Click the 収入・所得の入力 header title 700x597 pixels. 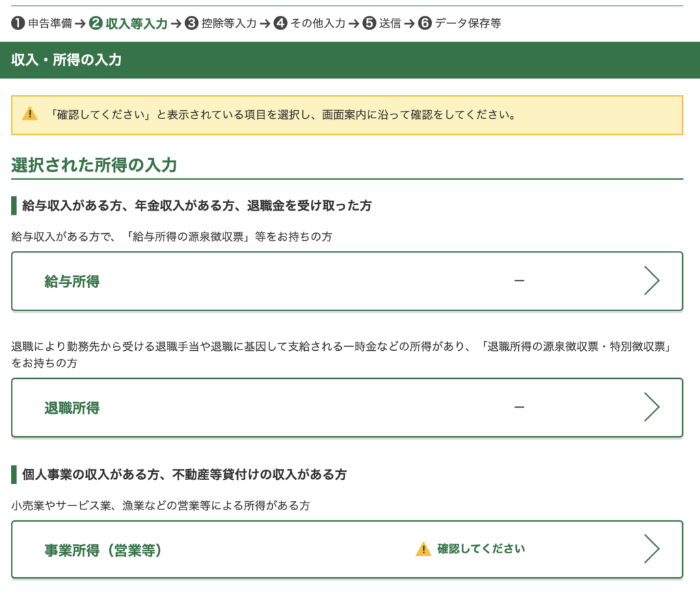(x=66, y=59)
